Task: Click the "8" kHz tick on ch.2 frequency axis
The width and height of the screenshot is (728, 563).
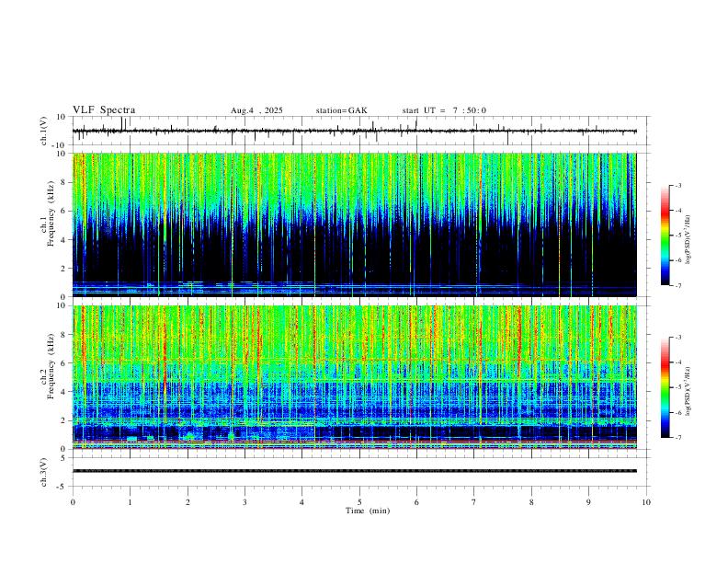Action: (64, 334)
